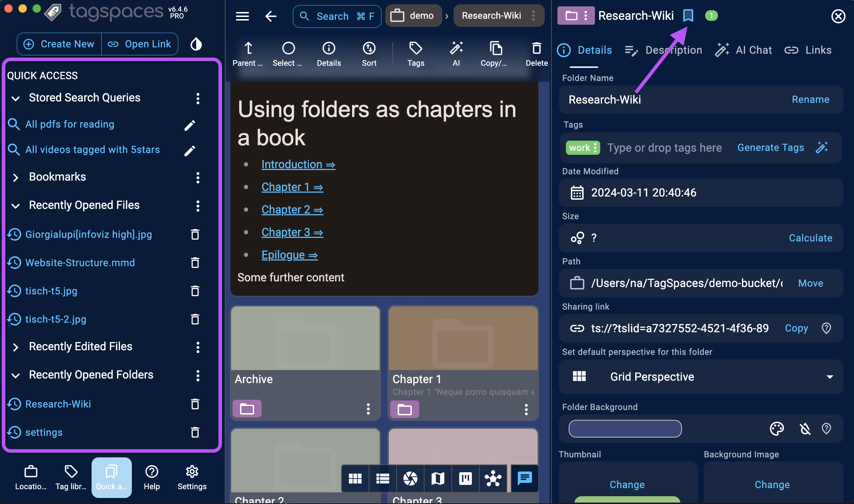854x504 pixels.
Task: Open the Kanban perspective icon
Action: (465, 479)
